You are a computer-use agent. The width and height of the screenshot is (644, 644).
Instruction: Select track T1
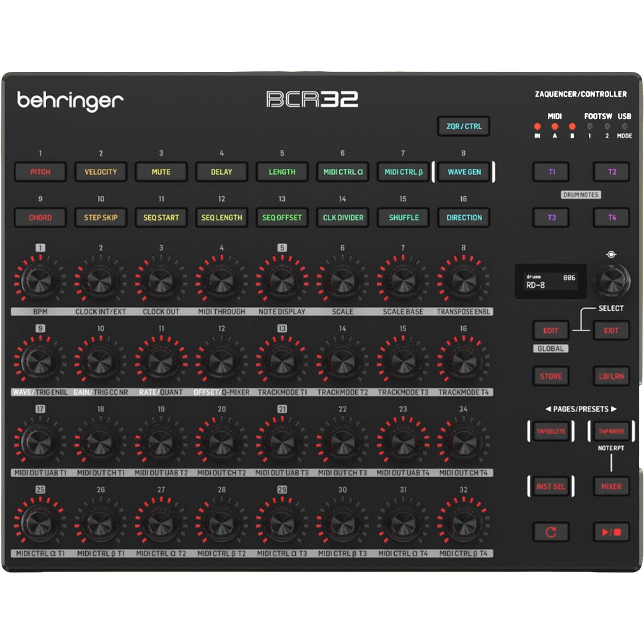click(x=551, y=172)
